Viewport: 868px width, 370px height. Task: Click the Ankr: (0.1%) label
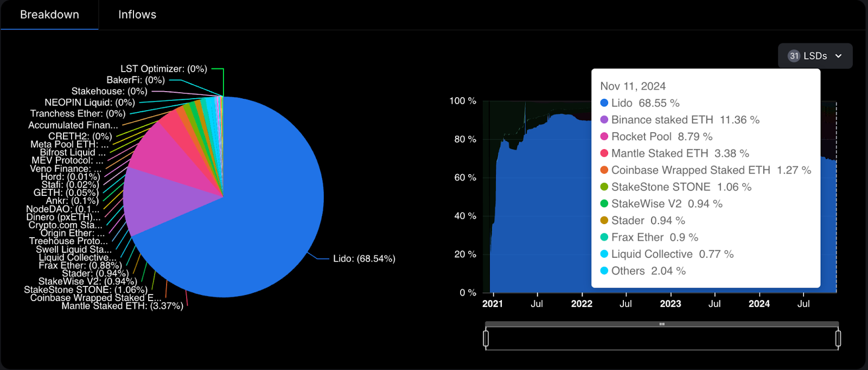click(72, 201)
